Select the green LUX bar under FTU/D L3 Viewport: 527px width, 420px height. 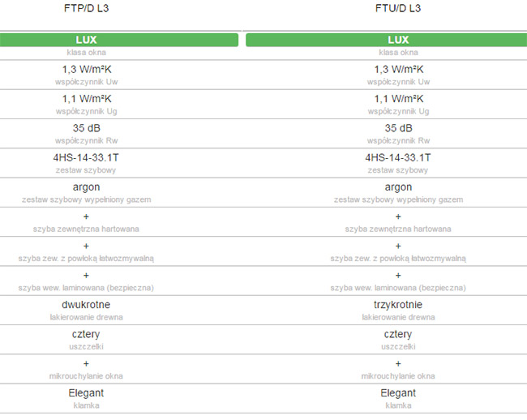pos(386,40)
